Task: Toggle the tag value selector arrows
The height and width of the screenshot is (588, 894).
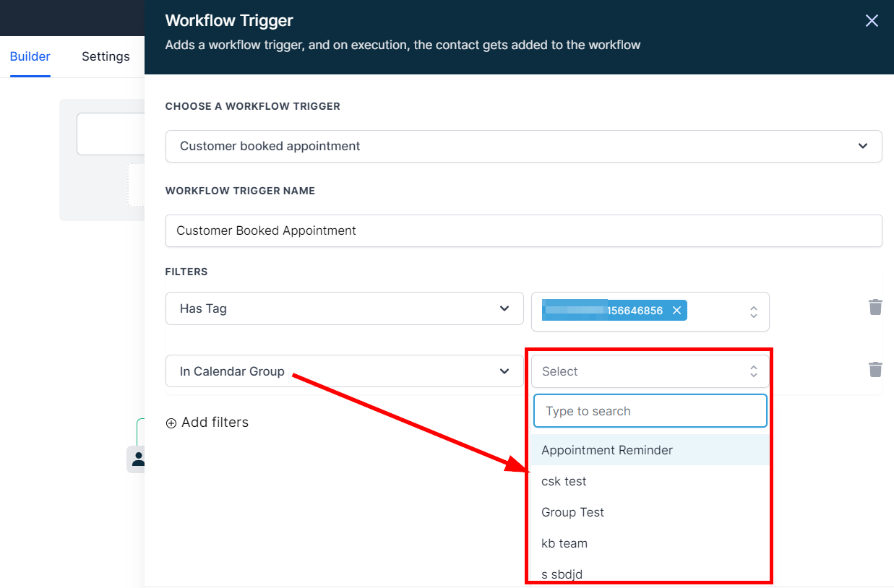Action: point(753,311)
